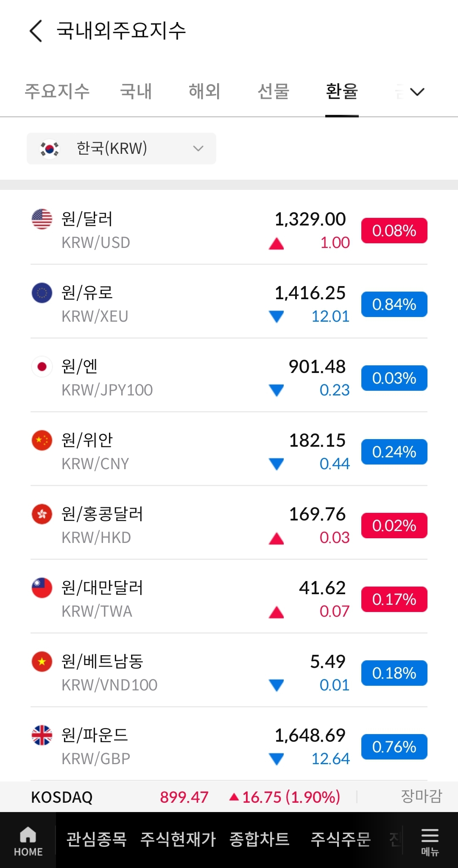The image size is (458, 868).
Task: Expand the tab list chevron
Action: [417, 92]
